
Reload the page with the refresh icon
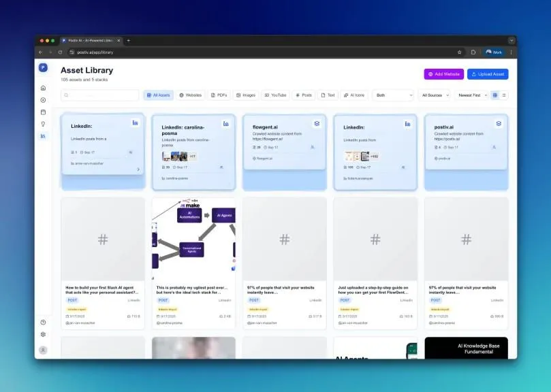60,52
